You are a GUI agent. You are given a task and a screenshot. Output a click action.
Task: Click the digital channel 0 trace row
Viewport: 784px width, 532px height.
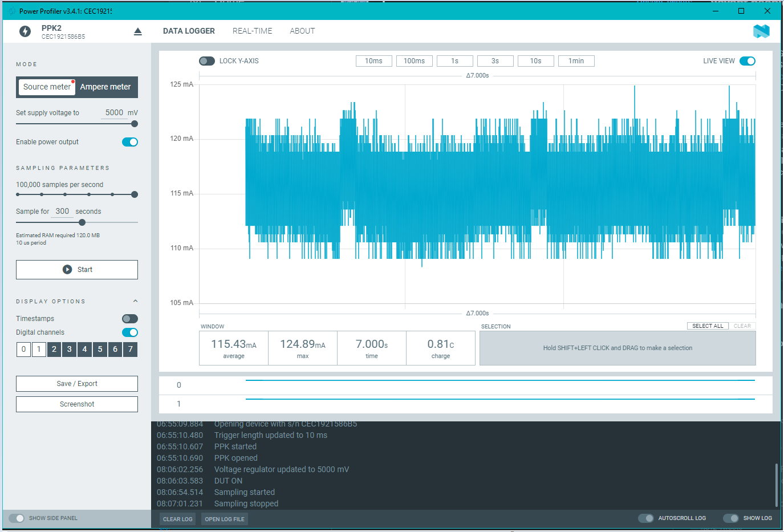click(x=465, y=385)
